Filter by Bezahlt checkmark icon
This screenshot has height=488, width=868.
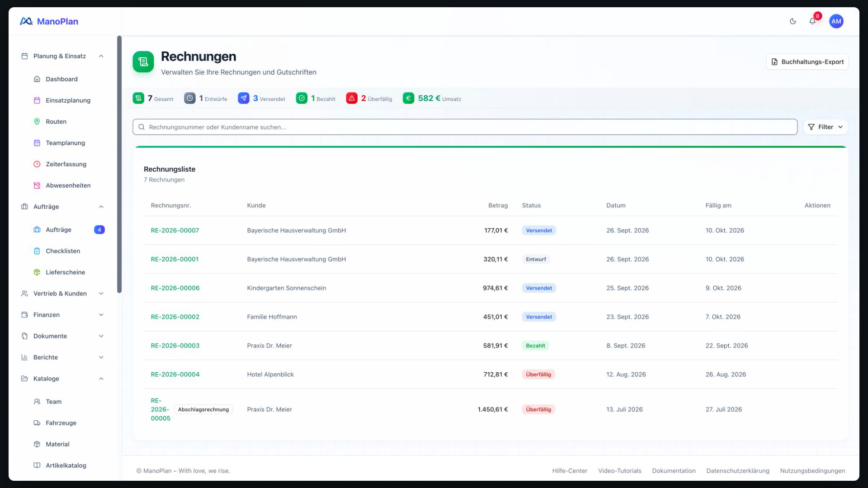(x=302, y=98)
